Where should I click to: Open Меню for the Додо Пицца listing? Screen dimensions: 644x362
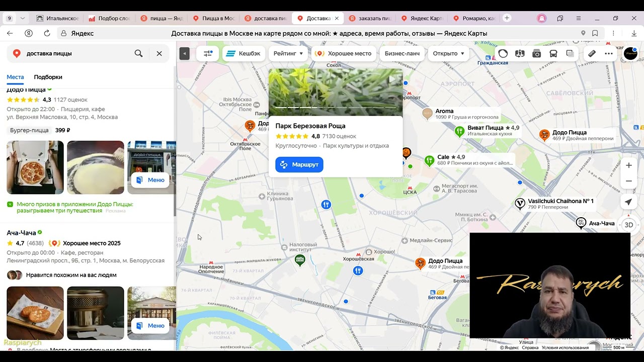[x=150, y=179]
